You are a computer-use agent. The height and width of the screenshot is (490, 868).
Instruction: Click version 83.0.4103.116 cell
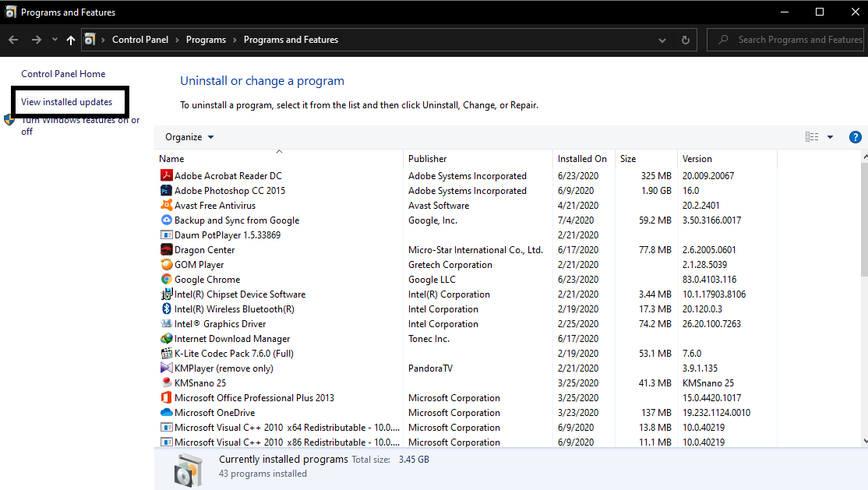pyautogui.click(x=709, y=280)
